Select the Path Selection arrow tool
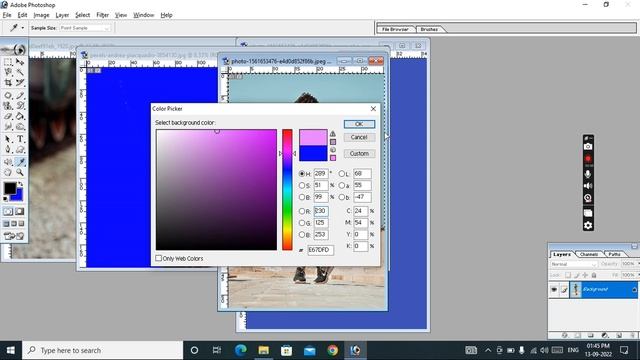640x360 pixels. 8,139
